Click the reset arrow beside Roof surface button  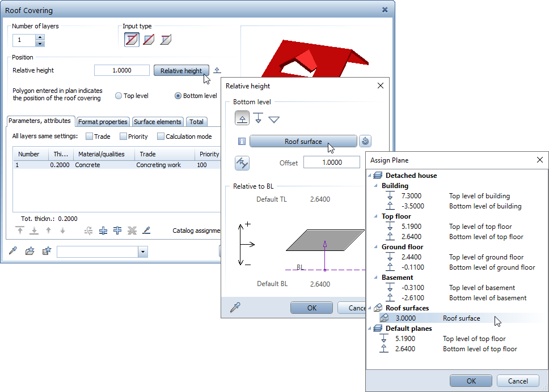click(x=366, y=142)
